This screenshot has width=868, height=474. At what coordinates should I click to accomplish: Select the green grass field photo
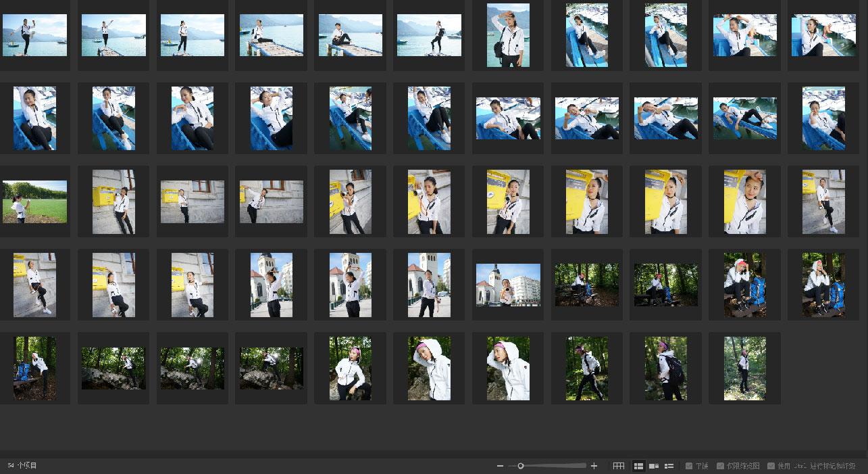coord(34,202)
